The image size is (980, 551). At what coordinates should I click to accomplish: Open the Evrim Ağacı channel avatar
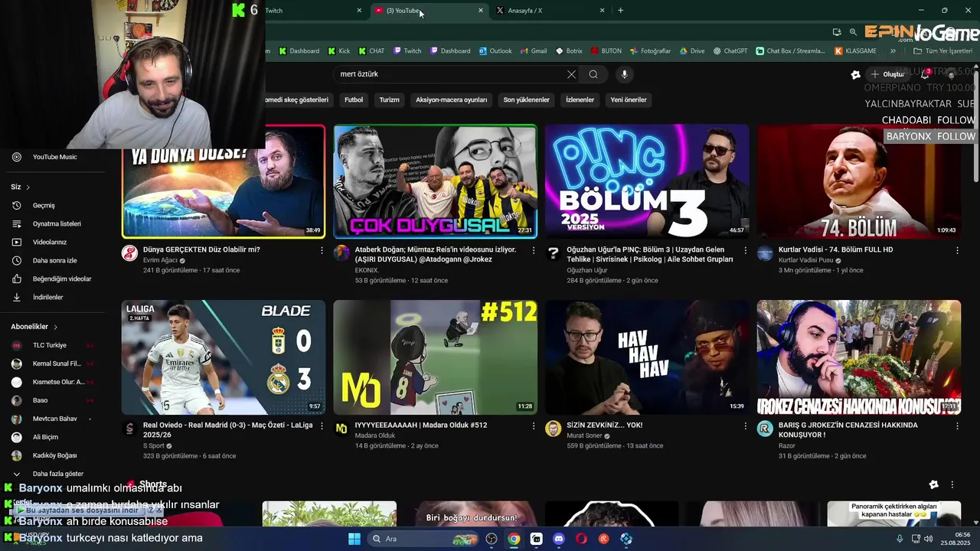tap(130, 253)
